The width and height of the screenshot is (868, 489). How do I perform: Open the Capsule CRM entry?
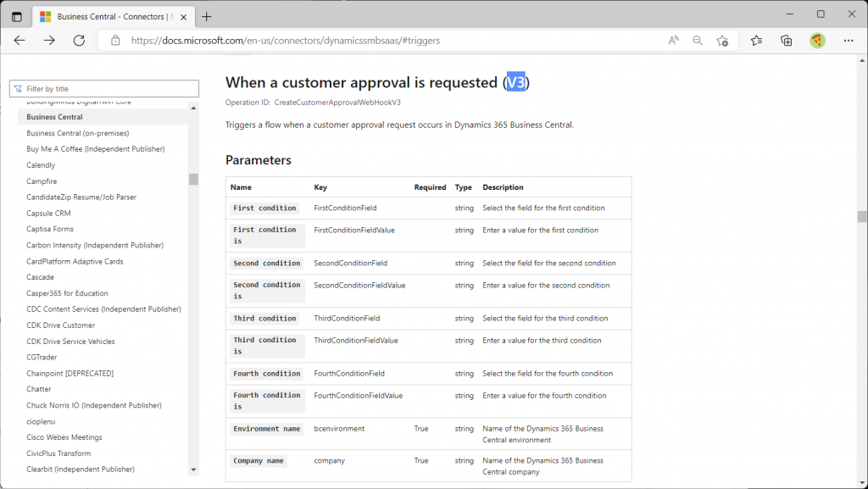point(48,213)
